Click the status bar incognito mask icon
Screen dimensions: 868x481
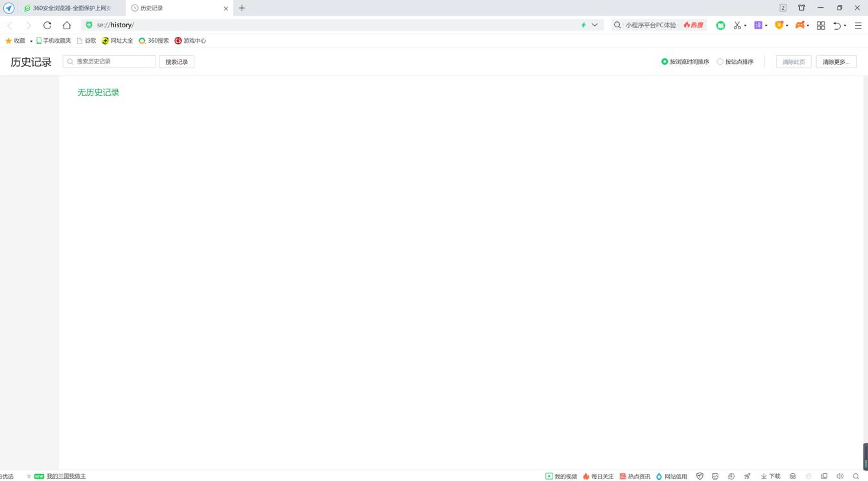pyautogui.click(x=793, y=476)
